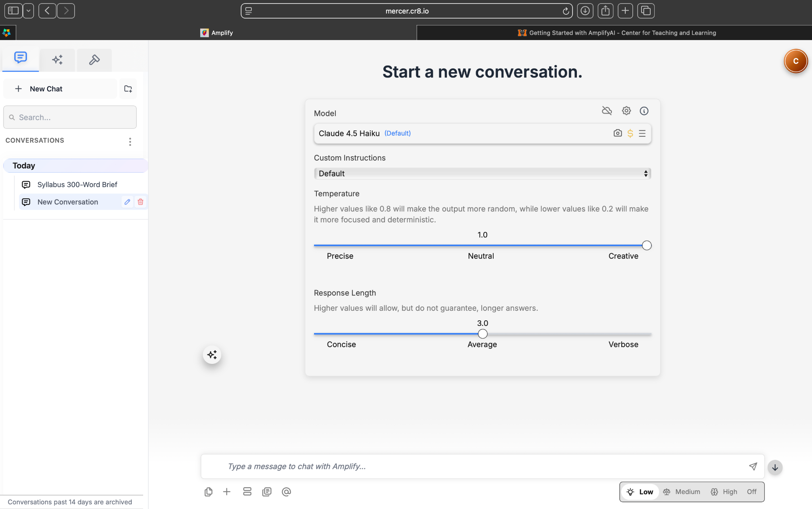The width and height of the screenshot is (812, 509).
Task: Open the page reader menu icon
Action: pyautogui.click(x=249, y=11)
